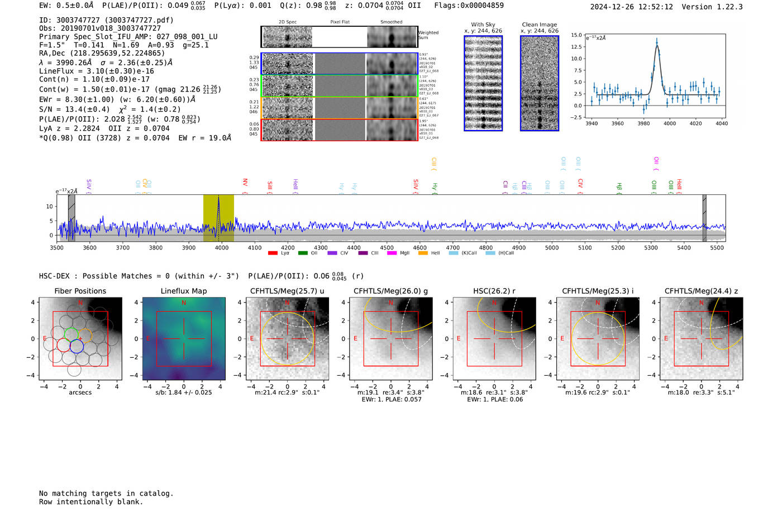Click the Row intentionally blank text
The width and height of the screenshot is (782, 532).
[91, 502]
